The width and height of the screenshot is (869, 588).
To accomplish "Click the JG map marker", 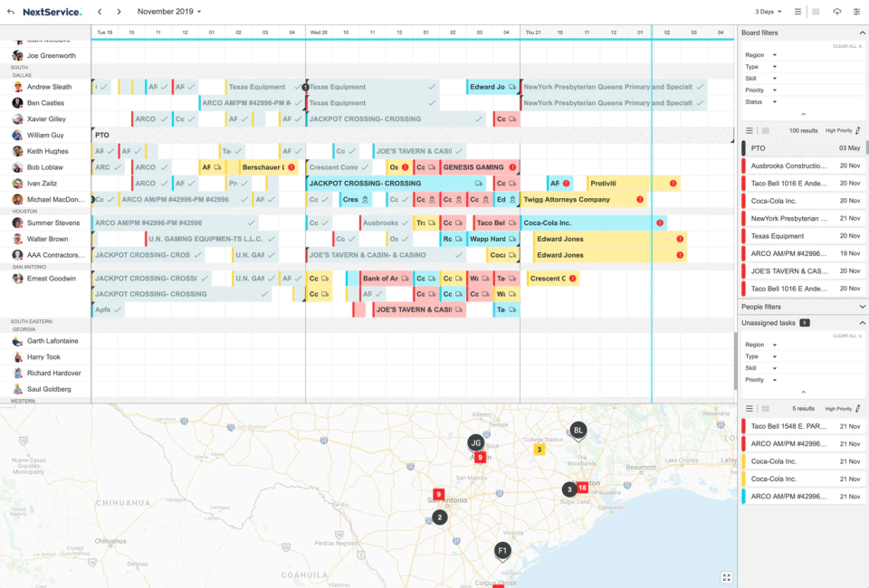I will [x=475, y=443].
